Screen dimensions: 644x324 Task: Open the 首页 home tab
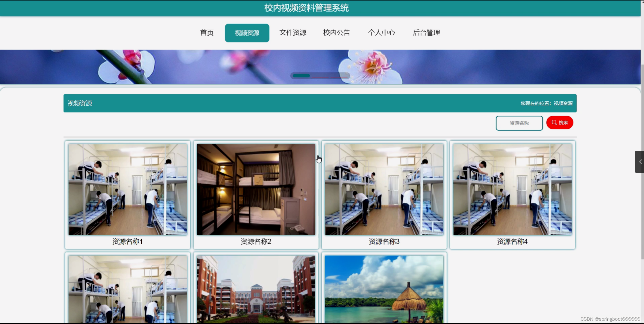pos(207,33)
